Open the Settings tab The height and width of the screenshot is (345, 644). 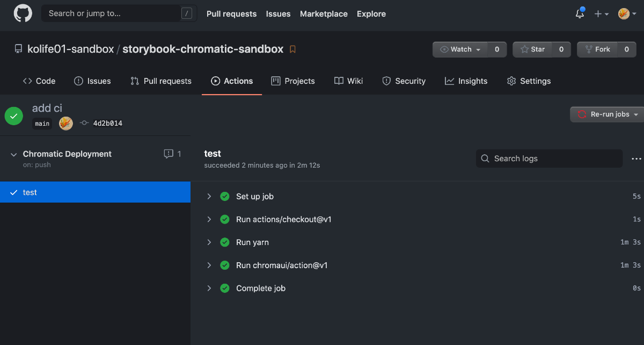pos(529,81)
